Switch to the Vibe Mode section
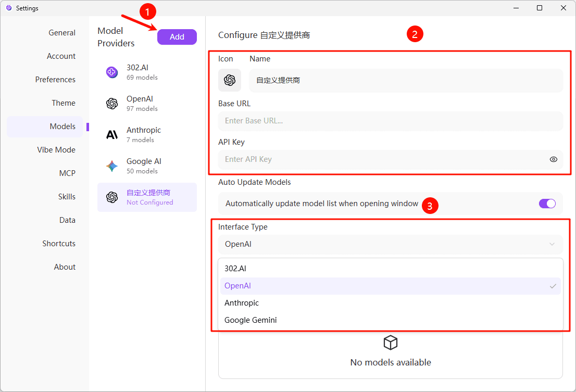The height and width of the screenshot is (392, 576). (x=56, y=149)
